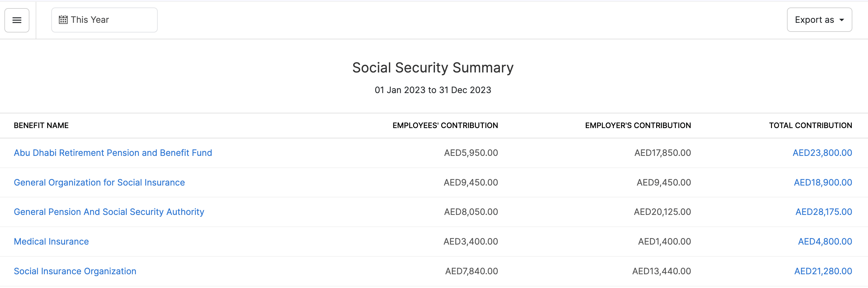The width and height of the screenshot is (868, 288).
Task: Click total contribution AED4,800.00
Action: pos(825,241)
